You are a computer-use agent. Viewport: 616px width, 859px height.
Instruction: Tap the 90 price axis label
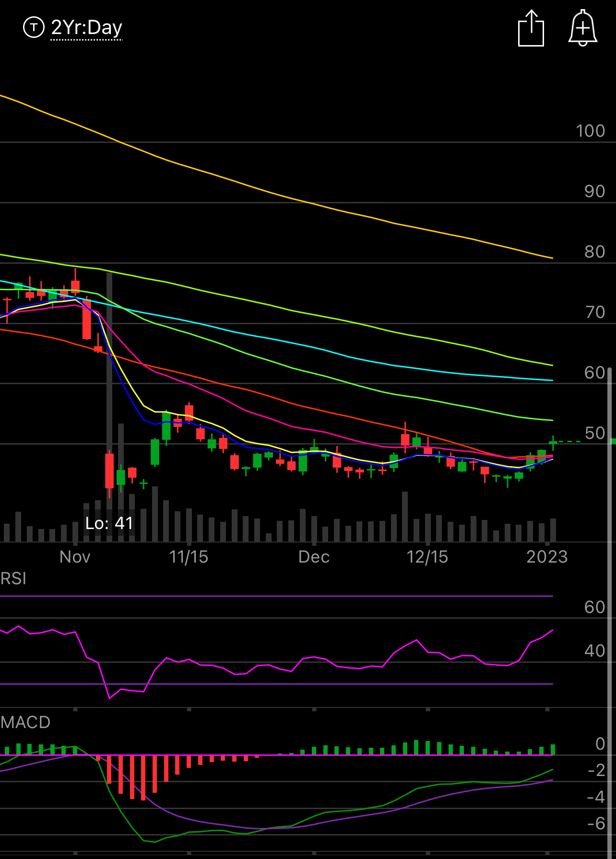point(594,191)
